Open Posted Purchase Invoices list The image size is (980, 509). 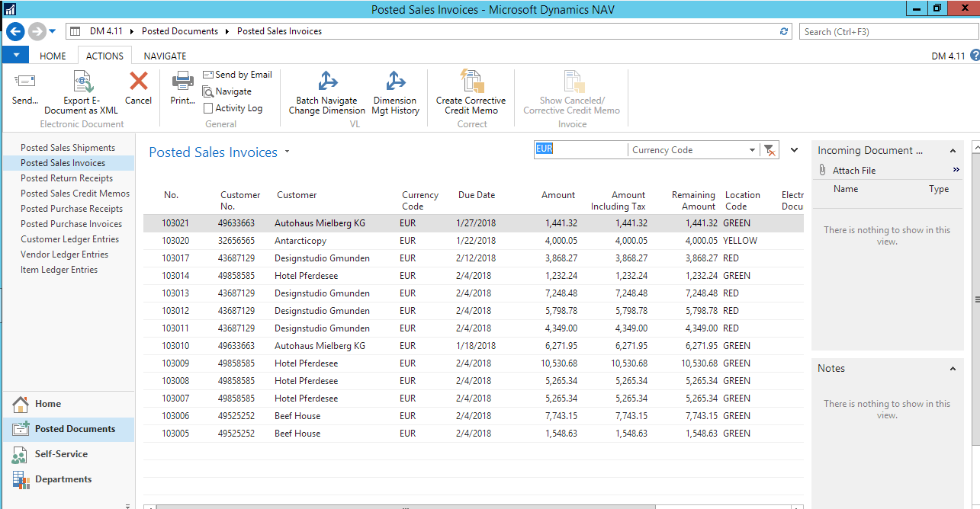(71, 224)
